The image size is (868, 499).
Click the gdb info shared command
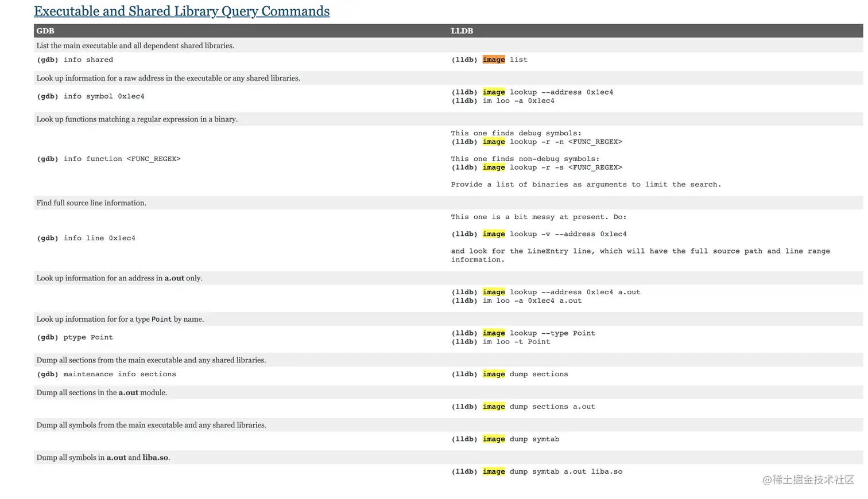(x=75, y=60)
